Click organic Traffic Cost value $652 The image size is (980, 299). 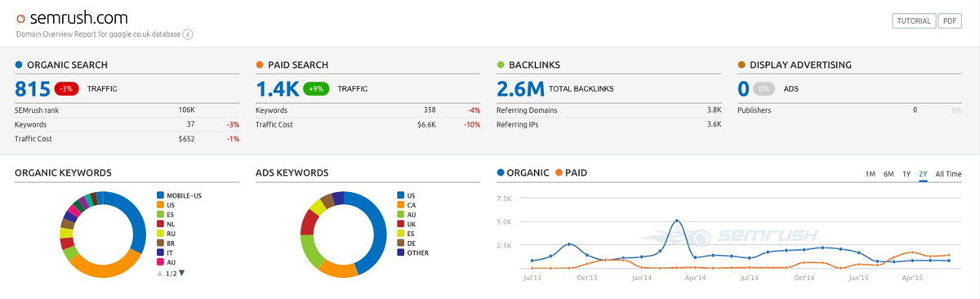(x=187, y=139)
